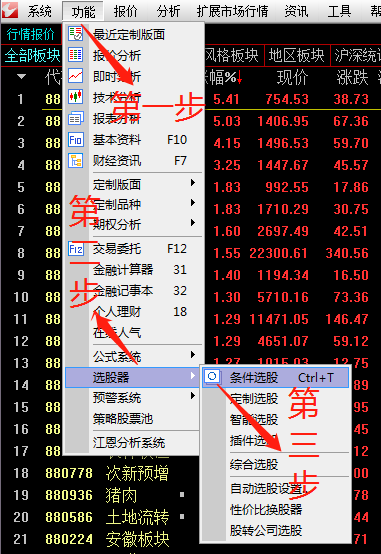Viewport: 381px width, 554px height.
Task: Click the 报价分析 grid icon
Action: pos(75,55)
